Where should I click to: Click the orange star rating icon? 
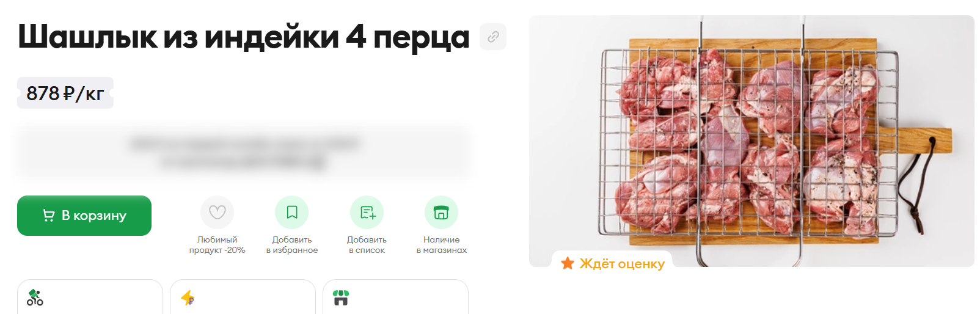tap(568, 263)
